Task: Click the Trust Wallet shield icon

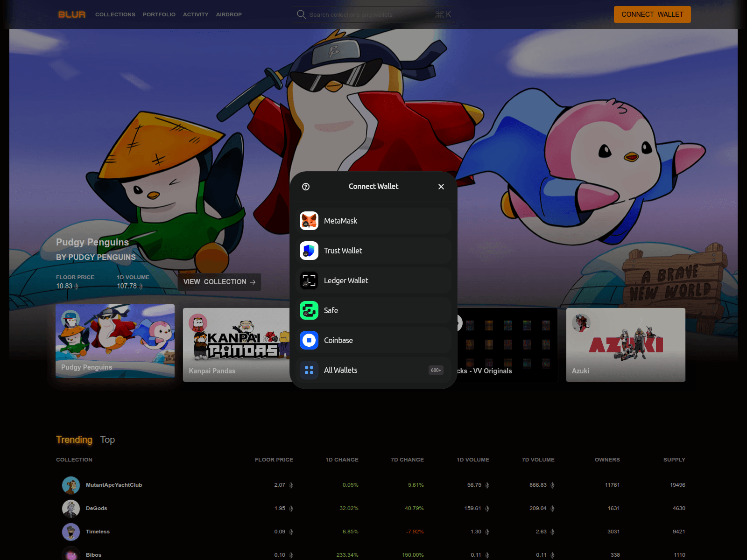Action: [309, 251]
